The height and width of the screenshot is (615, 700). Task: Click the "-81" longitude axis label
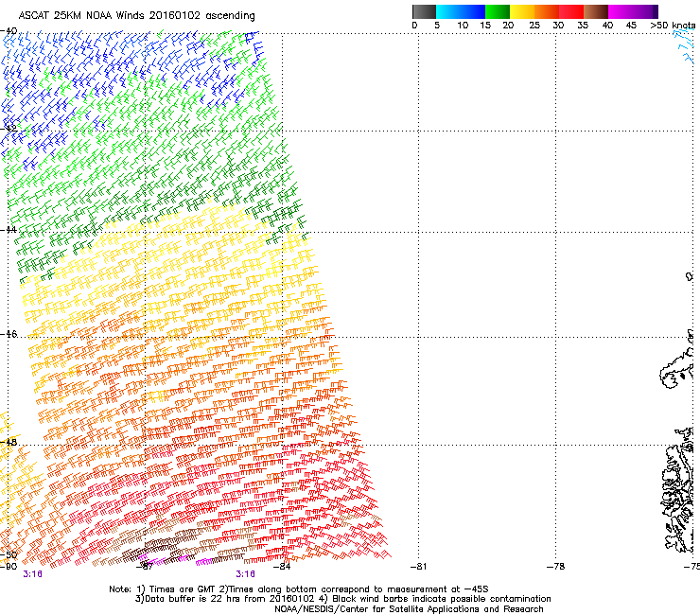point(418,567)
